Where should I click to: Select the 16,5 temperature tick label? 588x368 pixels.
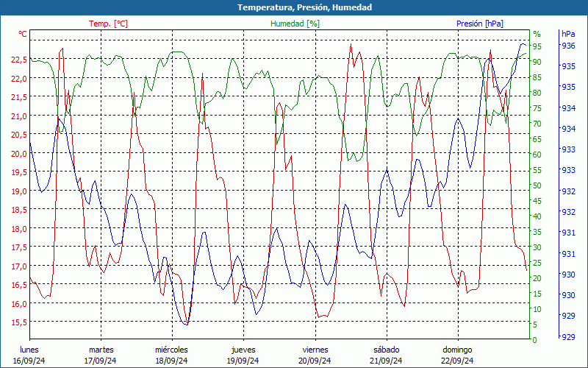click(19, 285)
